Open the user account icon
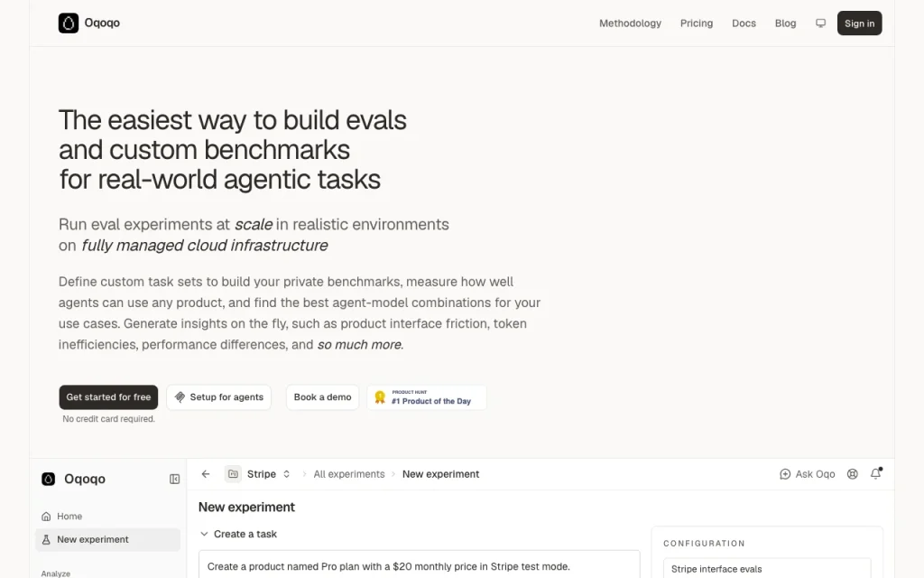Screen dimensions: 924x578 pyautogui.click(x=852, y=474)
